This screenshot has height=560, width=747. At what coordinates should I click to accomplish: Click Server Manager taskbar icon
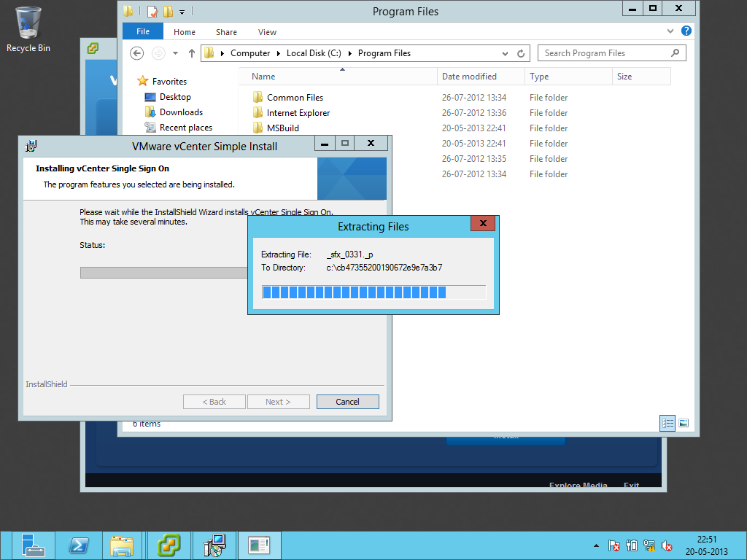(x=33, y=545)
